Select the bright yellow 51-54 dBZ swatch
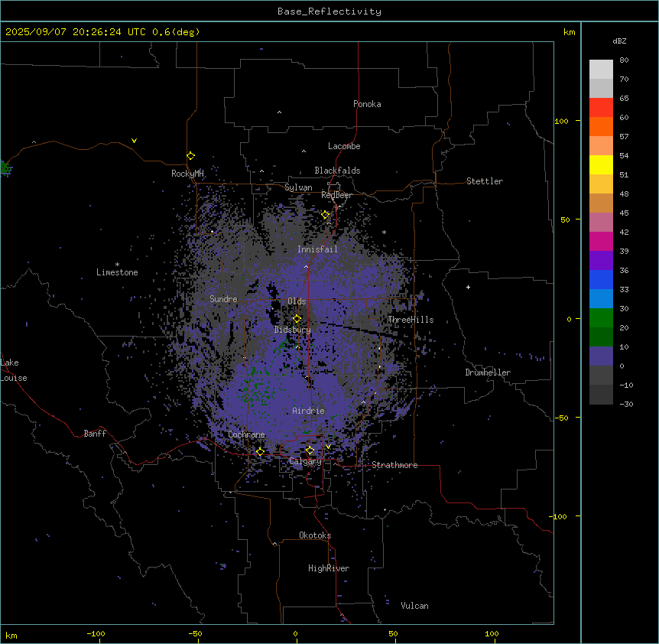The height and width of the screenshot is (644, 659). click(x=601, y=164)
